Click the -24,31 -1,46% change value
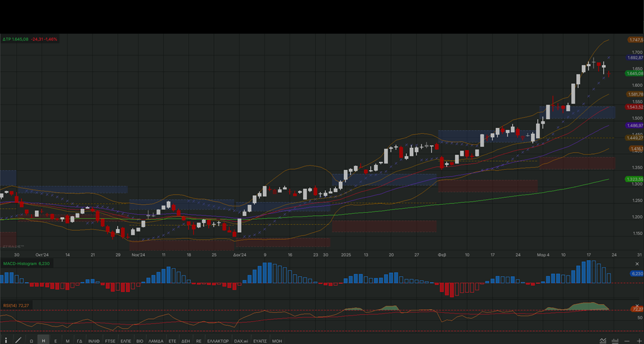 pyautogui.click(x=44, y=39)
